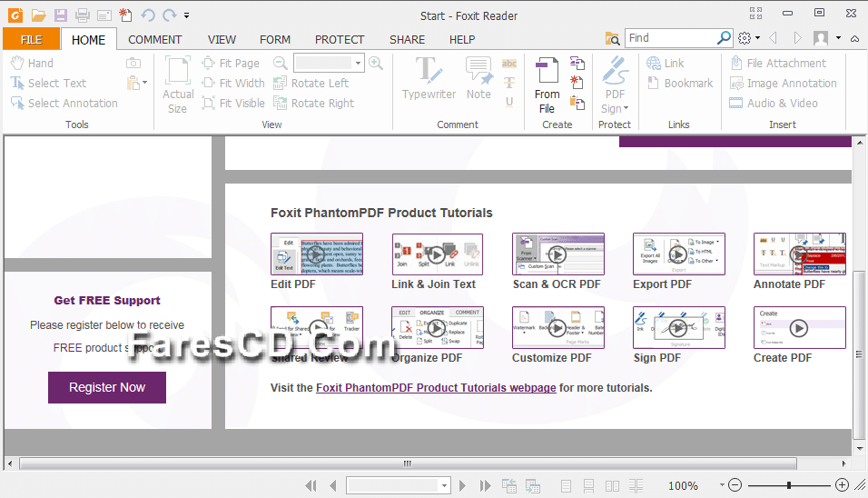The height and width of the screenshot is (498, 868).
Task: Insert Audio & Video
Action: click(x=774, y=103)
